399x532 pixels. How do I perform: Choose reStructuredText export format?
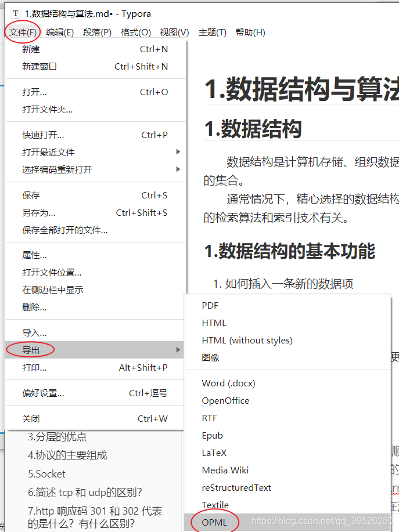287,488
